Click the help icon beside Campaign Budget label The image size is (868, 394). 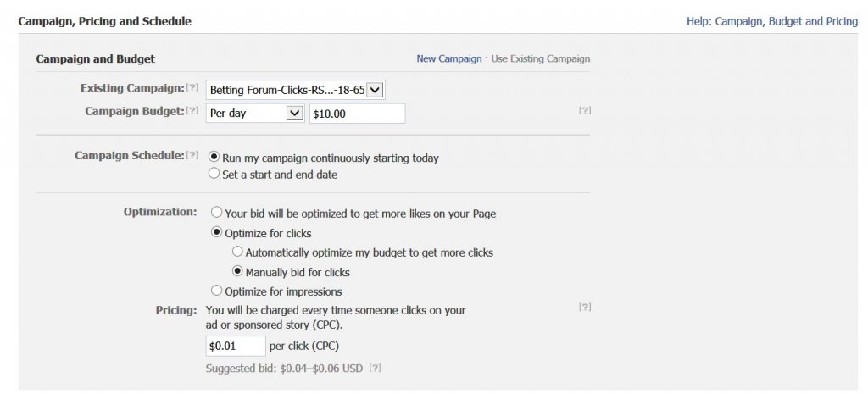(x=192, y=111)
